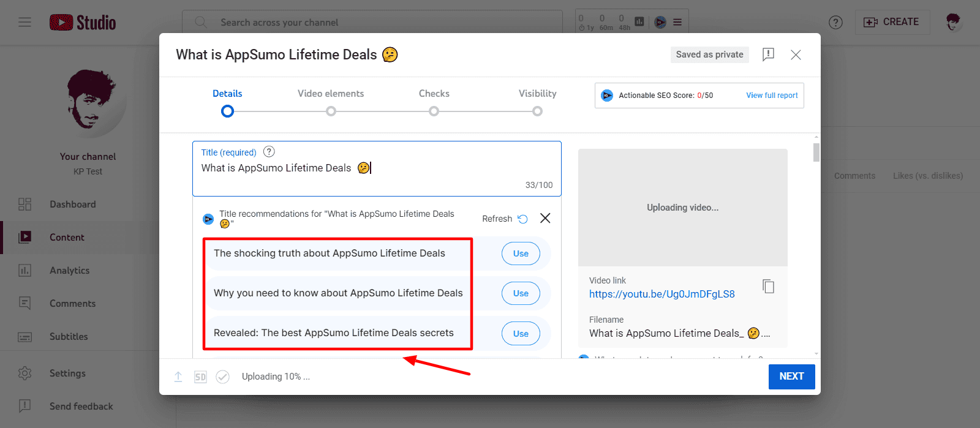Click the dialog's vertical scrollbar
Screen dimensions: 980x428
[x=816, y=152]
